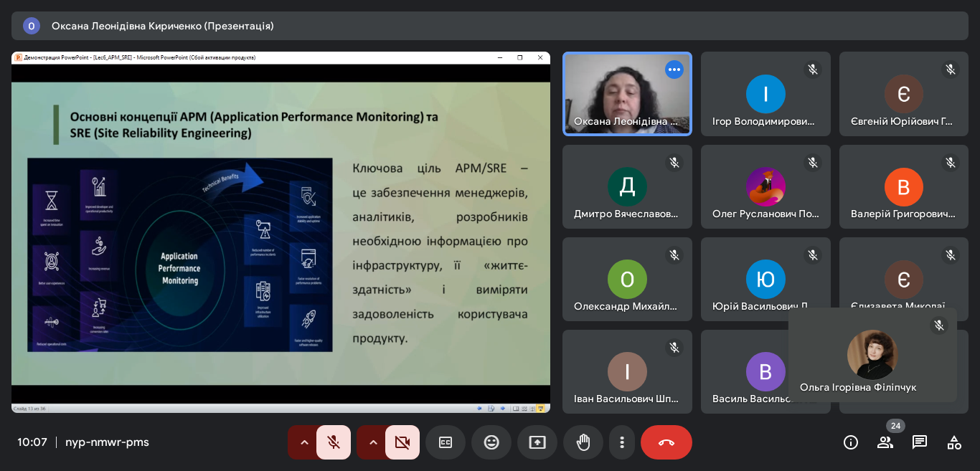The image size is (980, 471).
Task: Select Оксана Леонідівна video tile
Action: [x=627, y=94]
